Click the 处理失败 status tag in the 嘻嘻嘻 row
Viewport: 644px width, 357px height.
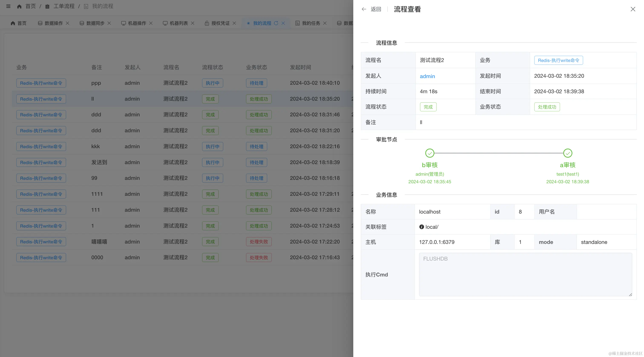tap(259, 242)
